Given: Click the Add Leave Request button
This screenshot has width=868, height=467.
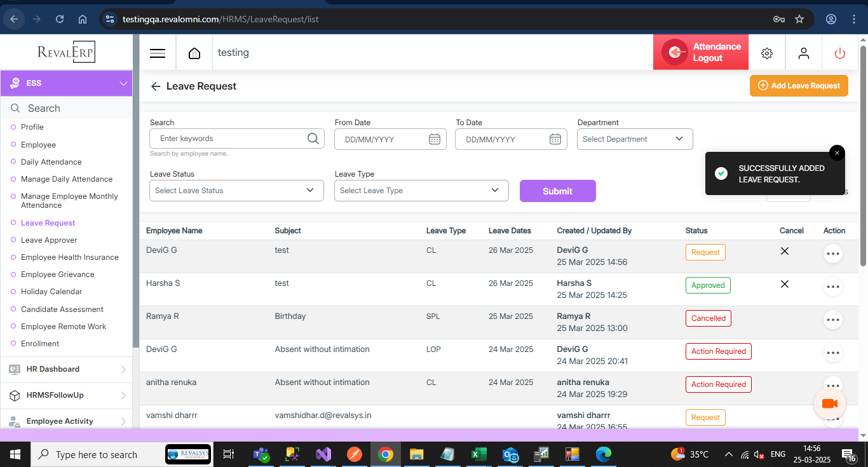Looking at the screenshot, I should pyautogui.click(x=799, y=86).
